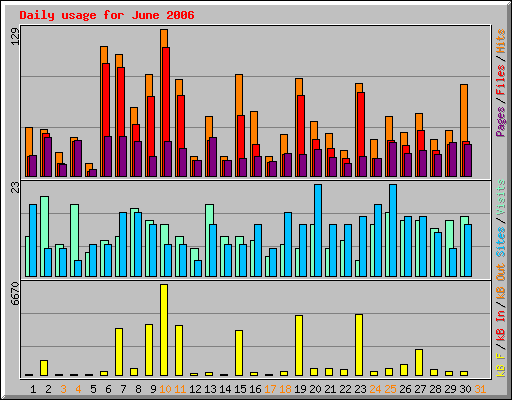Select the 6670 value on the kB axis
The image size is (512, 400).
tap(16, 294)
